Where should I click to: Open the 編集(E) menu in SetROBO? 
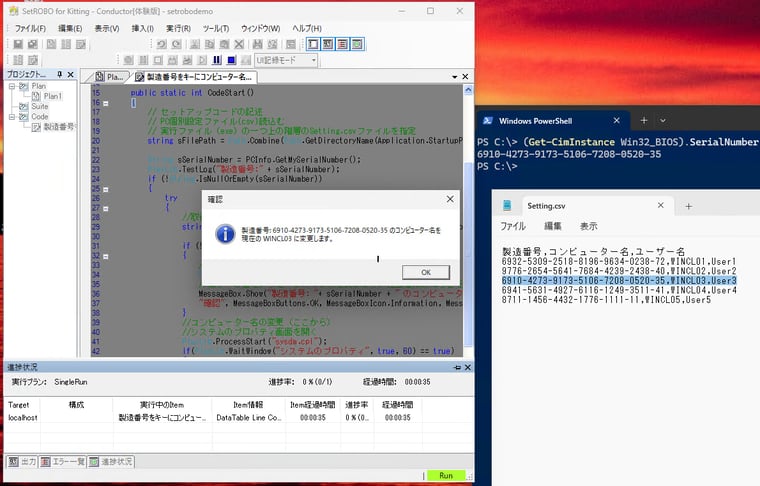click(70, 29)
